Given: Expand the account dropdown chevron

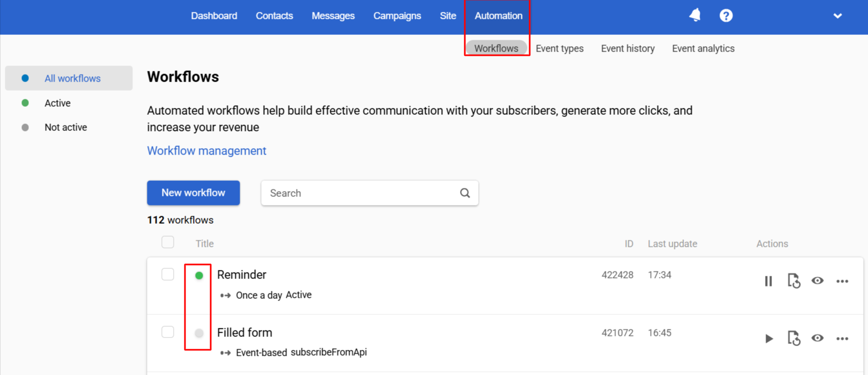Looking at the screenshot, I should coord(837,16).
